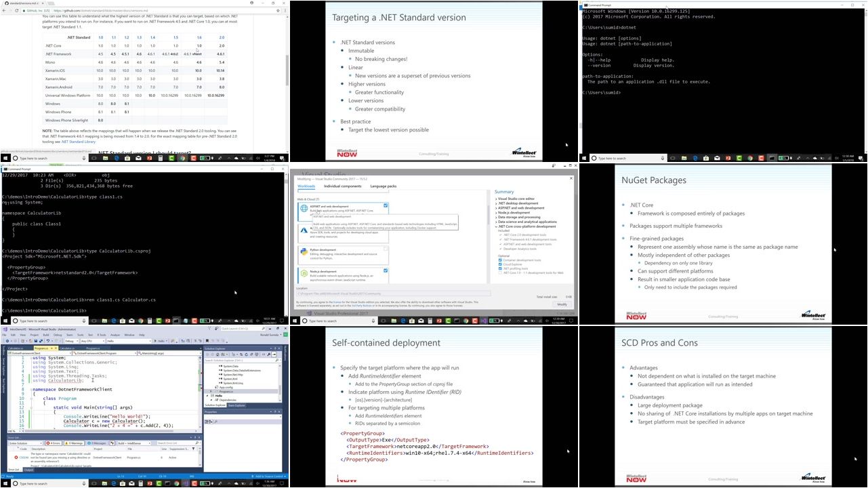Click the Node.js development workload icon

[304, 273]
